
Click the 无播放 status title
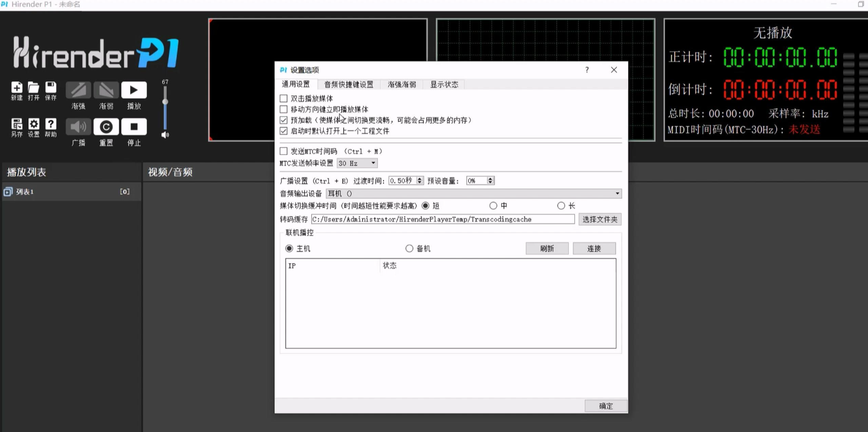click(x=773, y=33)
